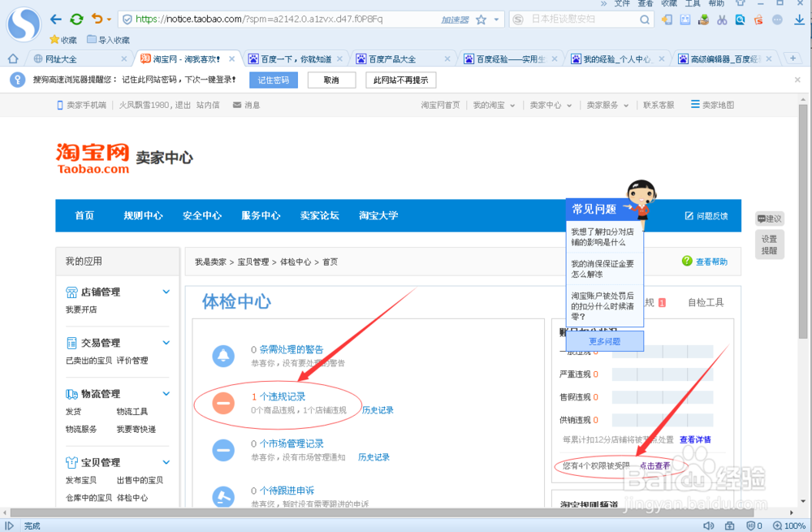Click the reading mode toolbar icon
The width and height of the screenshot is (812, 532).
(x=685, y=19)
